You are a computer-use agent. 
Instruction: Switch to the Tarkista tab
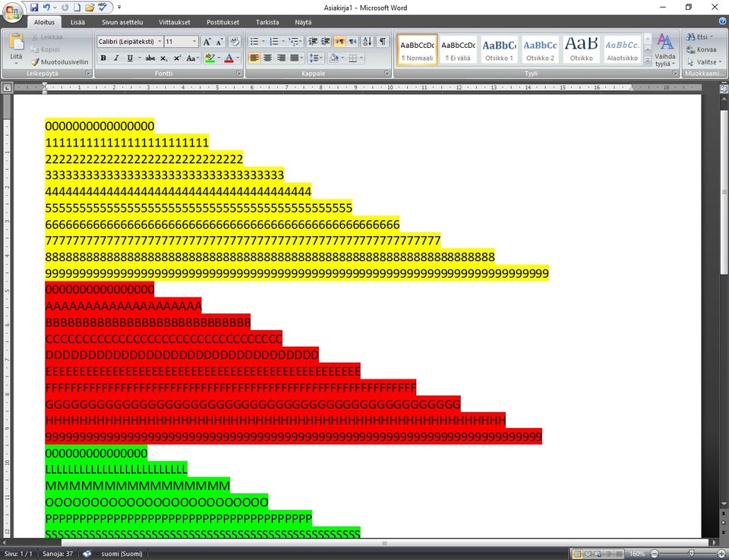(267, 22)
